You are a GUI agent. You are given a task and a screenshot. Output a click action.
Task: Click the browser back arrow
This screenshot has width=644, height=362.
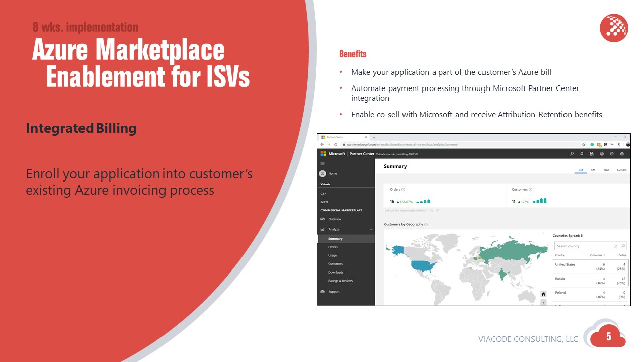click(x=323, y=144)
